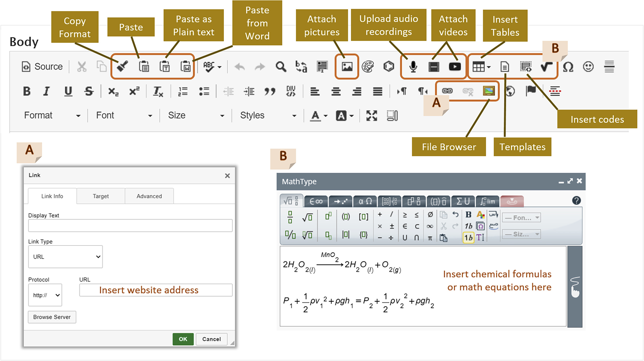Switch to the Target tab
Image resolution: width=644 pixels, height=361 pixels.
(101, 196)
